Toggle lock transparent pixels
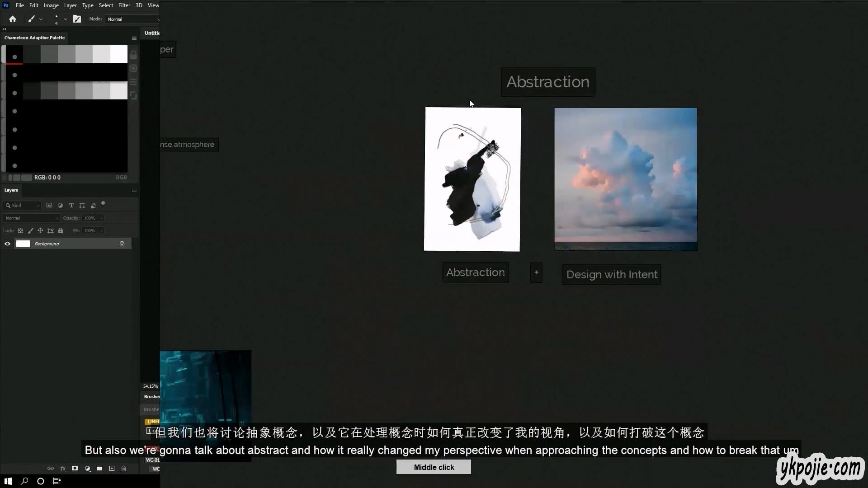 pos(20,231)
